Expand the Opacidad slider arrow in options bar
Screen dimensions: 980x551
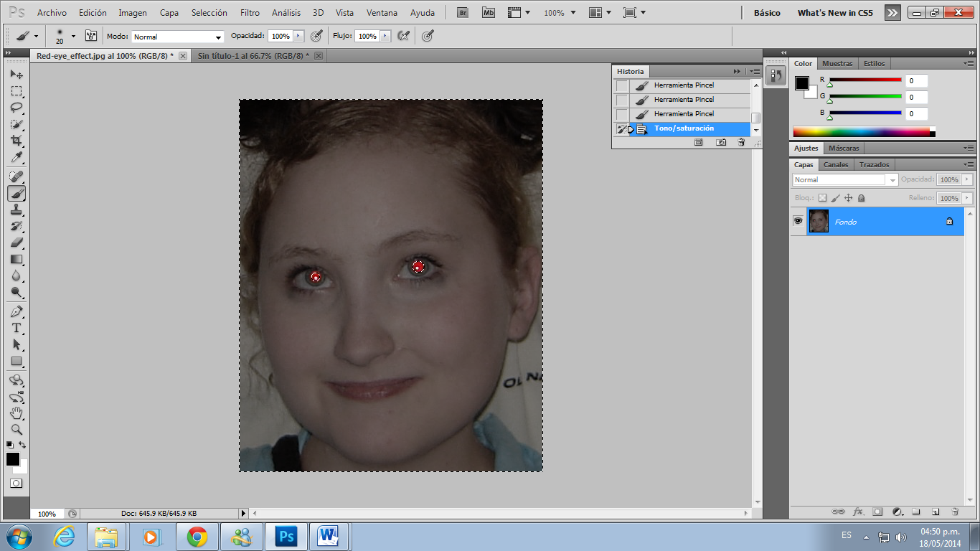(x=298, y=36)
